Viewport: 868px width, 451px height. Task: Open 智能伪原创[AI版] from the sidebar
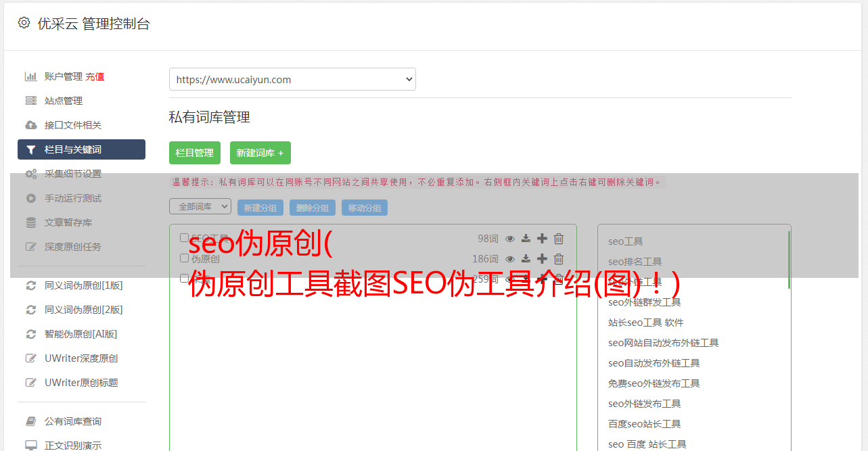pos(81,334)
